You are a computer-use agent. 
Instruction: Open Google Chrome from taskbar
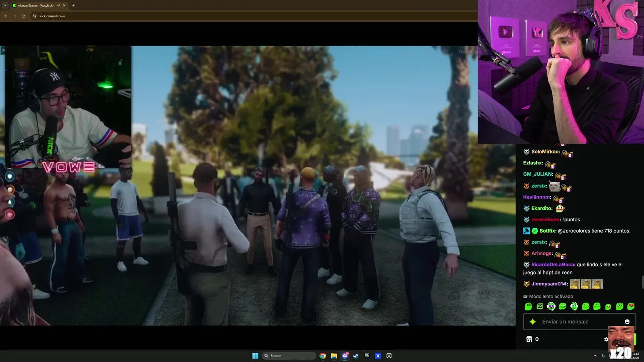tap(323, 356)
